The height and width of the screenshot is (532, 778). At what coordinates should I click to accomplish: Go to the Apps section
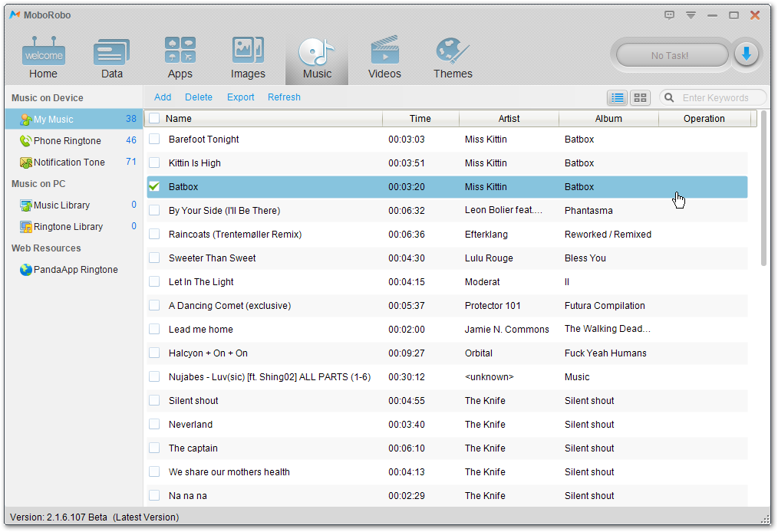tap(180, 58)
